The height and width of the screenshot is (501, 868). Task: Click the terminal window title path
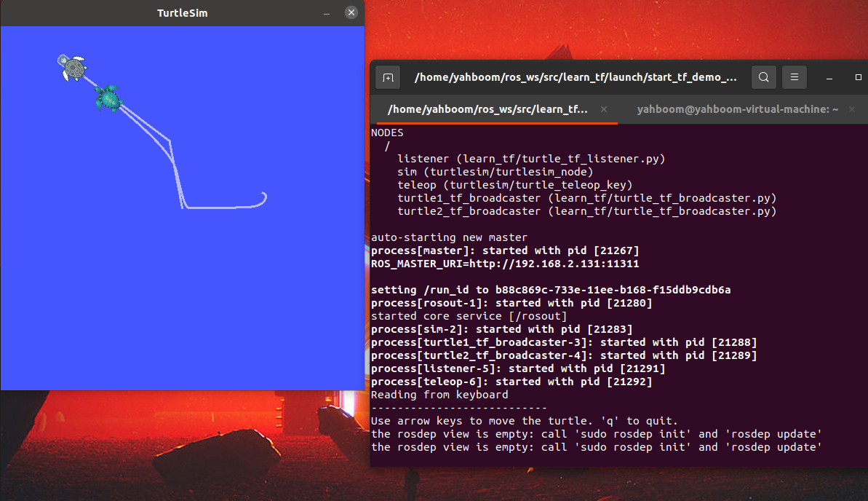click(576, 77)
